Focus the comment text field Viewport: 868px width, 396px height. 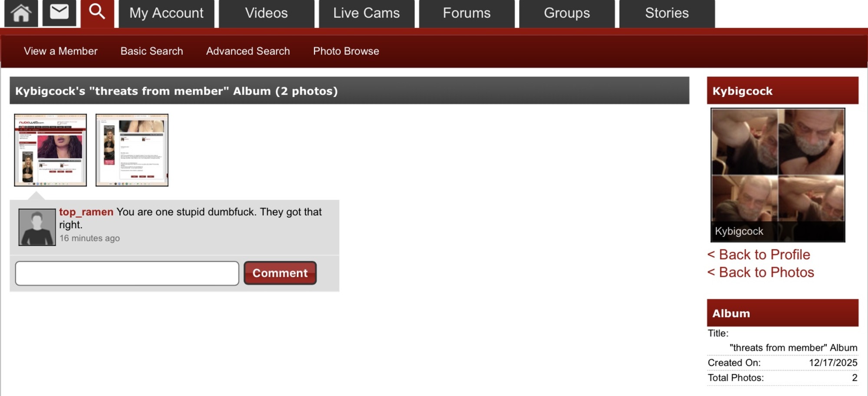point(127,274)
